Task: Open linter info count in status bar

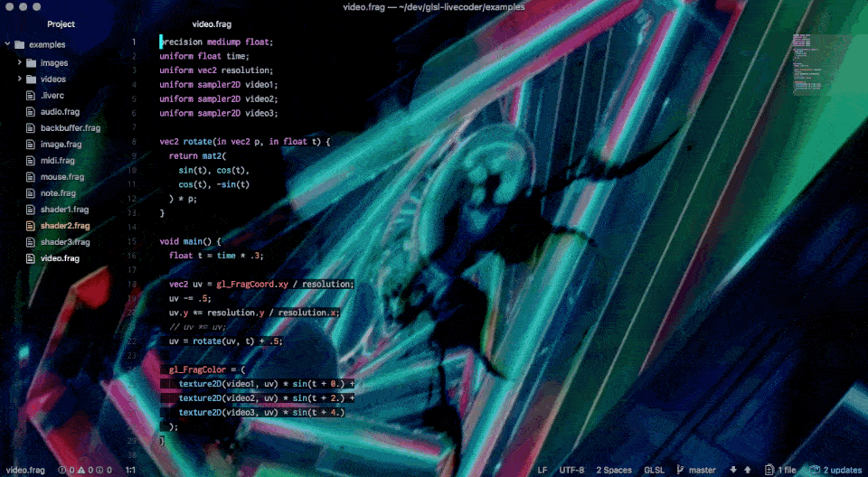Action: [104, 470]
